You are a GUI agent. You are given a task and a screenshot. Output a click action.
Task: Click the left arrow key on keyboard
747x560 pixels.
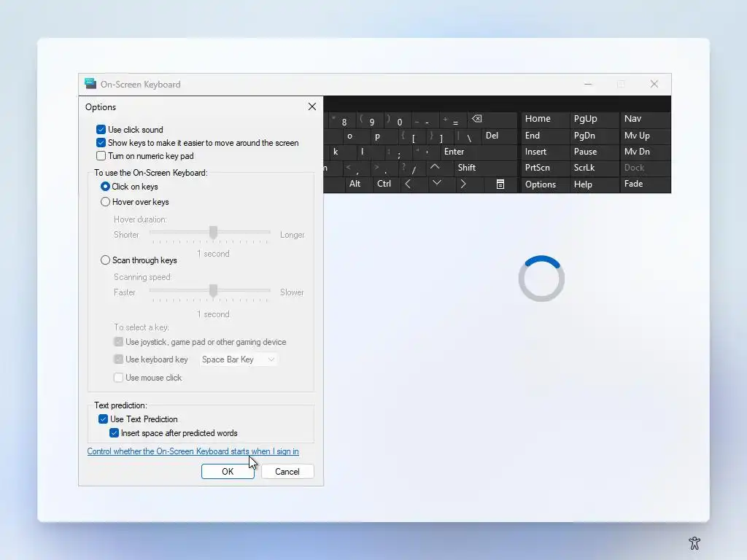409,184
